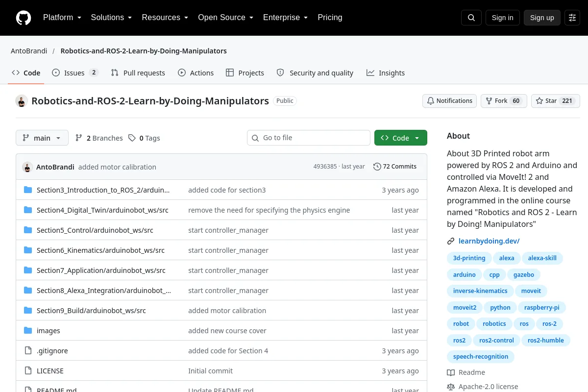588x392 pixels.
Task: Click the Go to file search field
Action: click(309, 138)
